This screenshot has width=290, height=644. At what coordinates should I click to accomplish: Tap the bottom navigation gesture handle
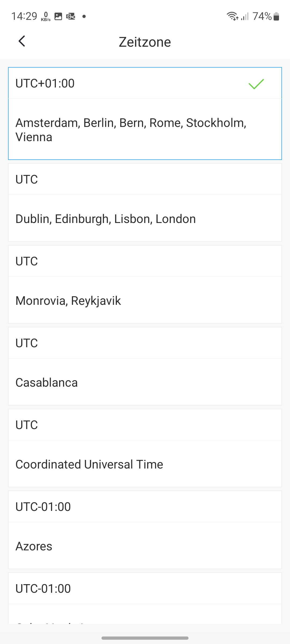pos(145,638)
